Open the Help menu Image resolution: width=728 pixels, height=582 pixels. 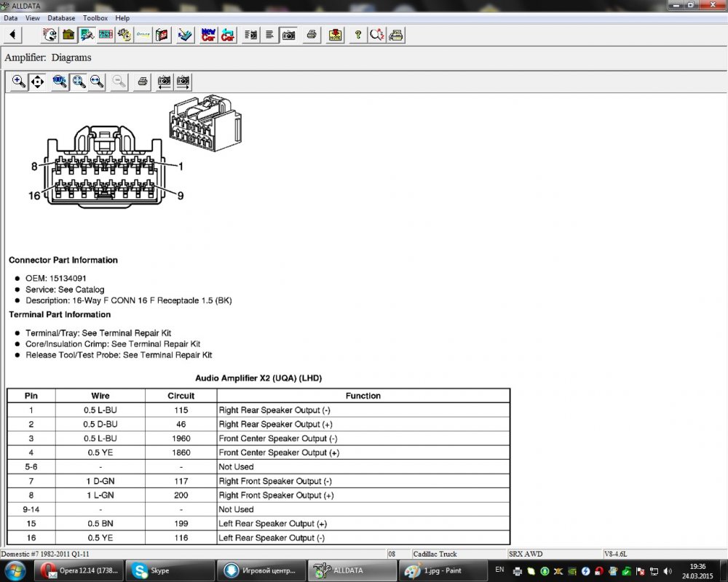122,17
